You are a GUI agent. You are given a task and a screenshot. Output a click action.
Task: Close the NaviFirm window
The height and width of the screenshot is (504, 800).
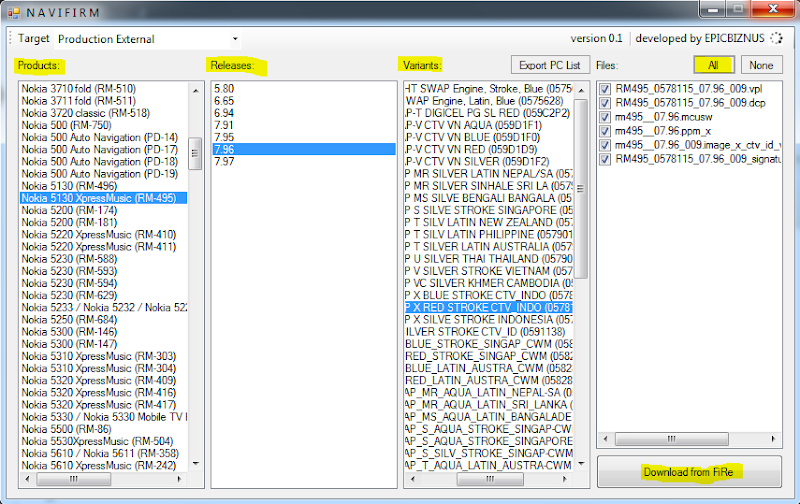[x=773, y=9]
